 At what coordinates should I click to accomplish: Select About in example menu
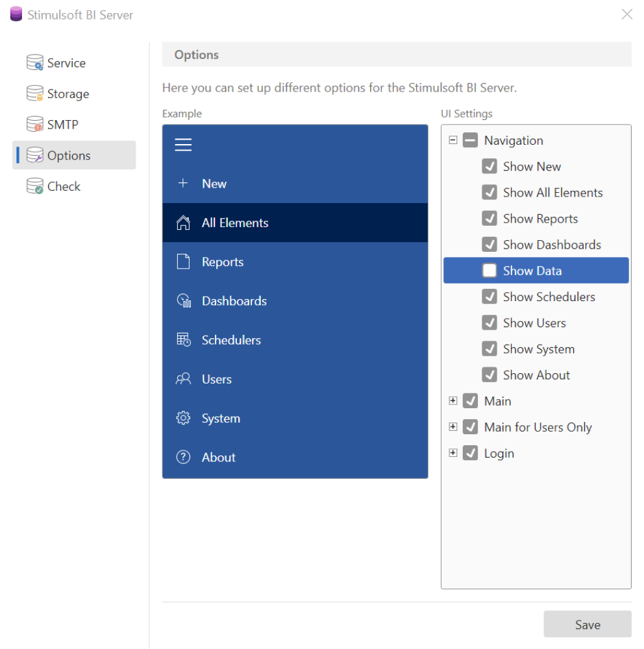click(295, 458)
